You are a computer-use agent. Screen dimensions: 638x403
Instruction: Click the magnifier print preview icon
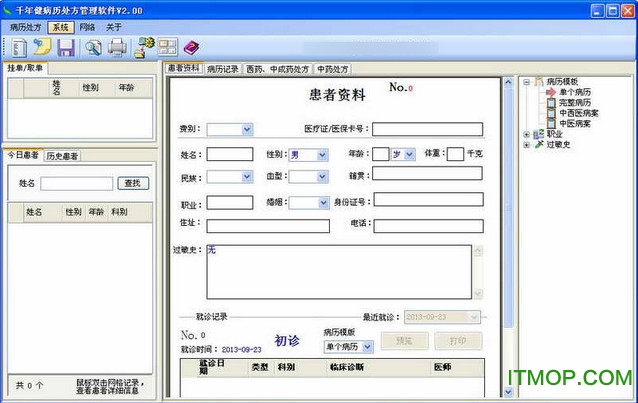coord(93,48)
